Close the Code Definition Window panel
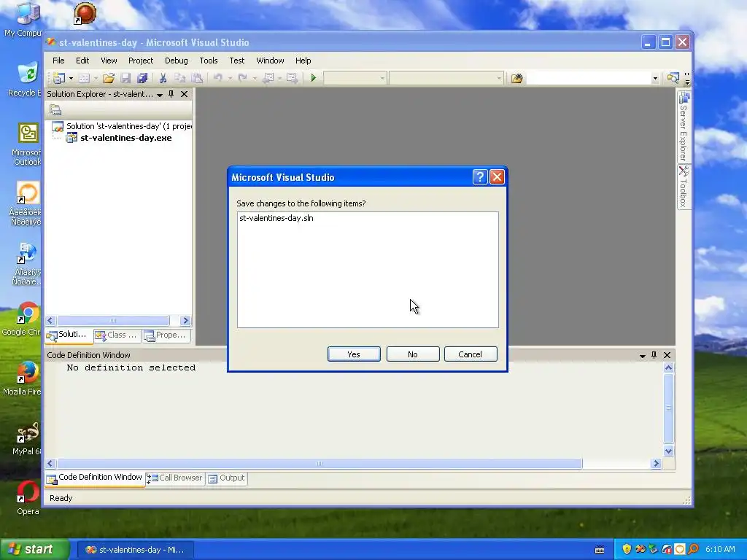Viewport: 747px width, 560px height. coord(667,355)
